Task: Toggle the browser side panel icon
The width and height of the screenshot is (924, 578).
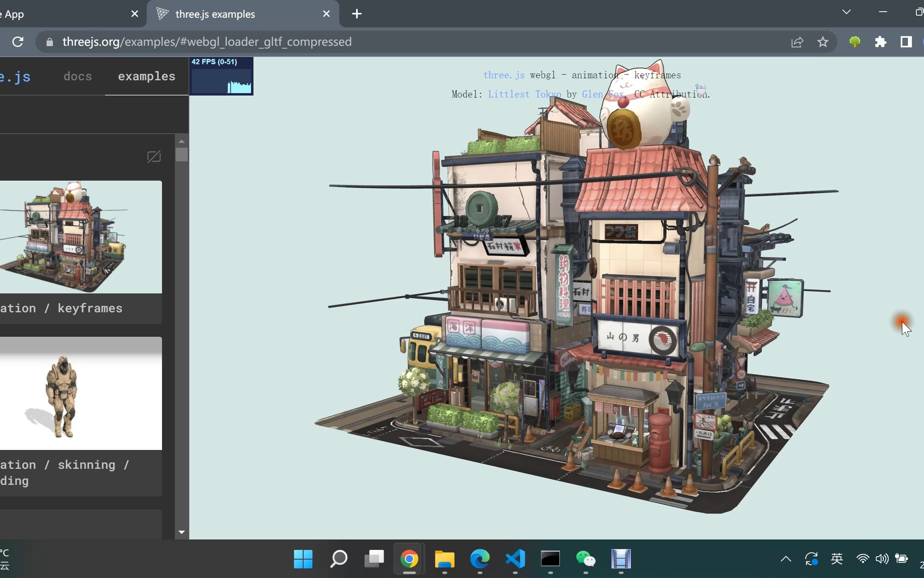Action: tap(906, 42)
